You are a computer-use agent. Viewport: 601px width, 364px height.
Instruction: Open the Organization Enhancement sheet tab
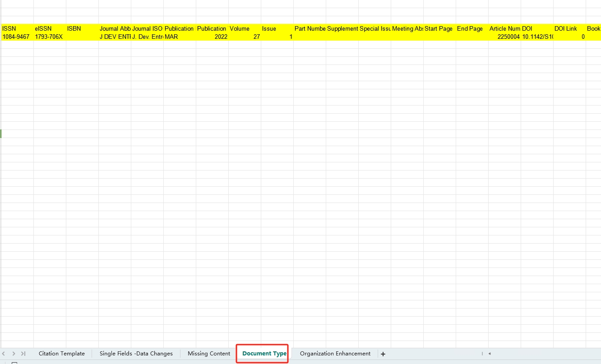(x=335, y=354)
